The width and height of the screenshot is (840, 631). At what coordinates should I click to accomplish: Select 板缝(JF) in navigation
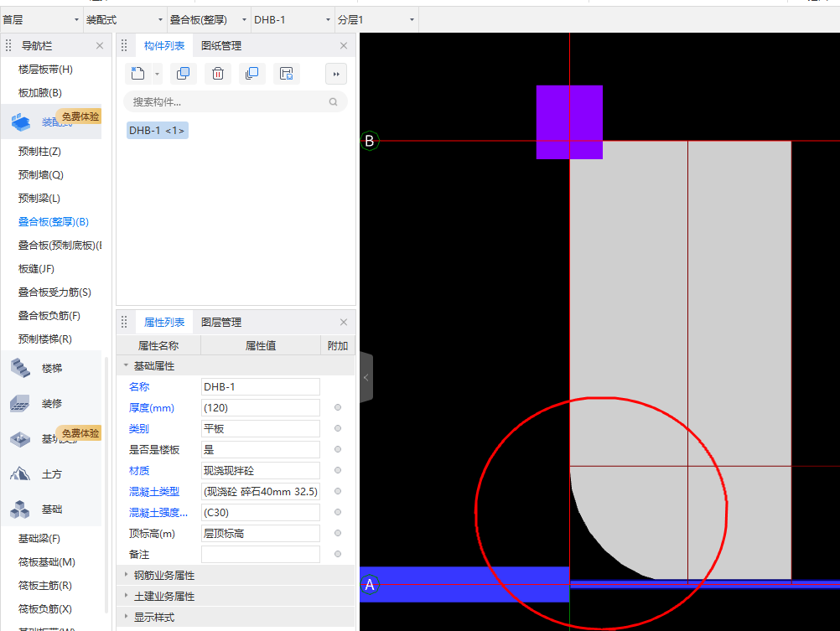pos(36,269)
